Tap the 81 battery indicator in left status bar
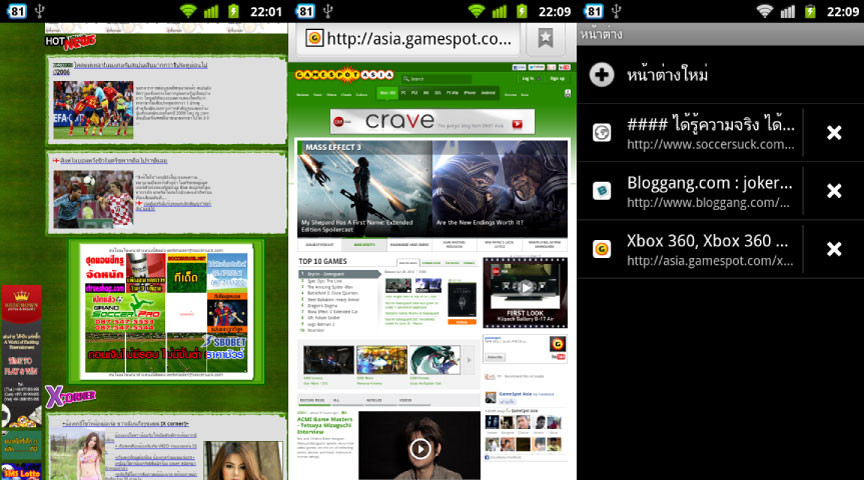Viewport: 864px width, 480px height. pos(16,11)
